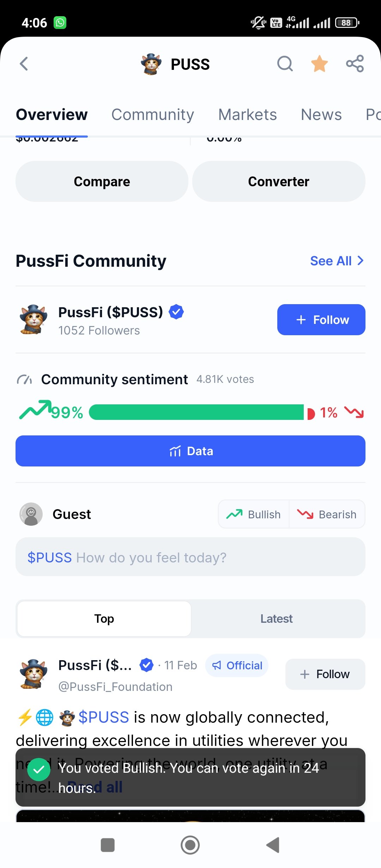Tap the share icon

pyautogui.click(x=355, y=64)
